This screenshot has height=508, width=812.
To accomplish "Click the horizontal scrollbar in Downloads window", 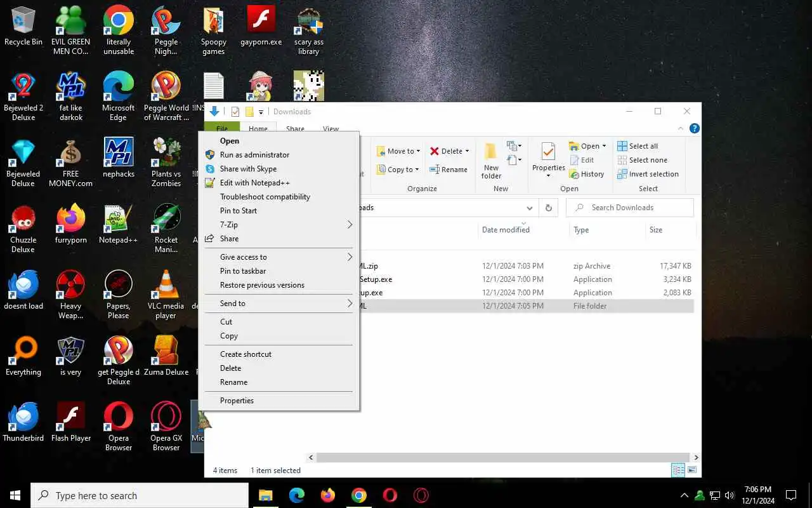I will [502, 457].
